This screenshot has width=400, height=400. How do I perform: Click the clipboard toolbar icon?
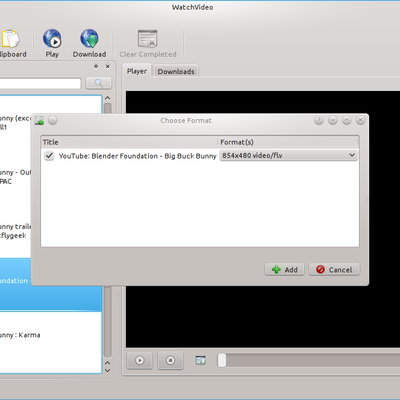coord(11,39)
